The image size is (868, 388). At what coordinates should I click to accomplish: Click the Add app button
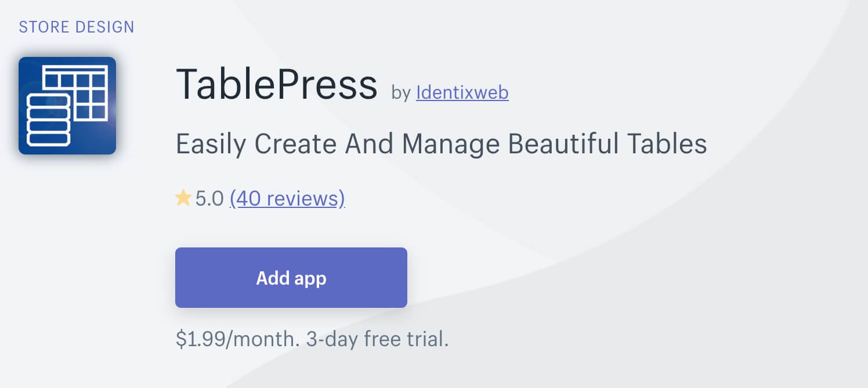tap(291, 278)
